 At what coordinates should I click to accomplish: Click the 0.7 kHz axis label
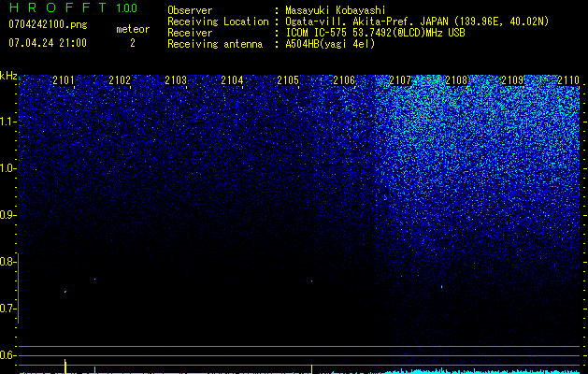click(7, 309)
